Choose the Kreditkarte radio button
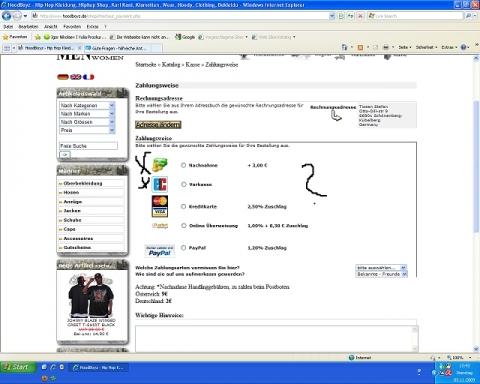The image size is (480, 384). click(183, 207)
